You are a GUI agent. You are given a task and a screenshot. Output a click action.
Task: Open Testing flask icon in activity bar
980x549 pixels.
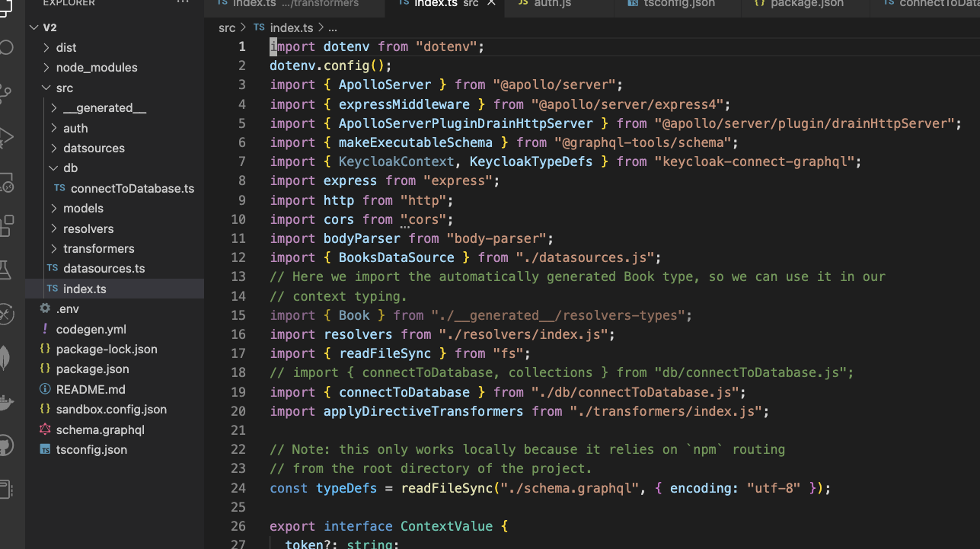point(5,269)
